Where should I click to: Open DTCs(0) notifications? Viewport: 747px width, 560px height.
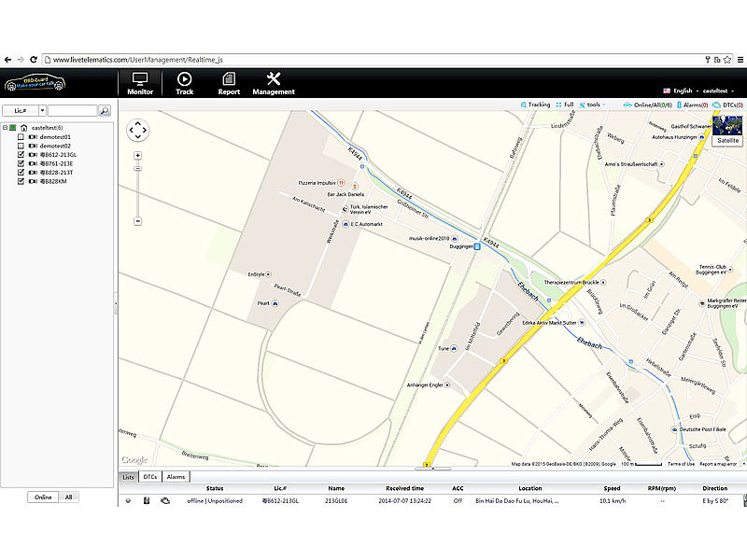(x=727, y=105)
